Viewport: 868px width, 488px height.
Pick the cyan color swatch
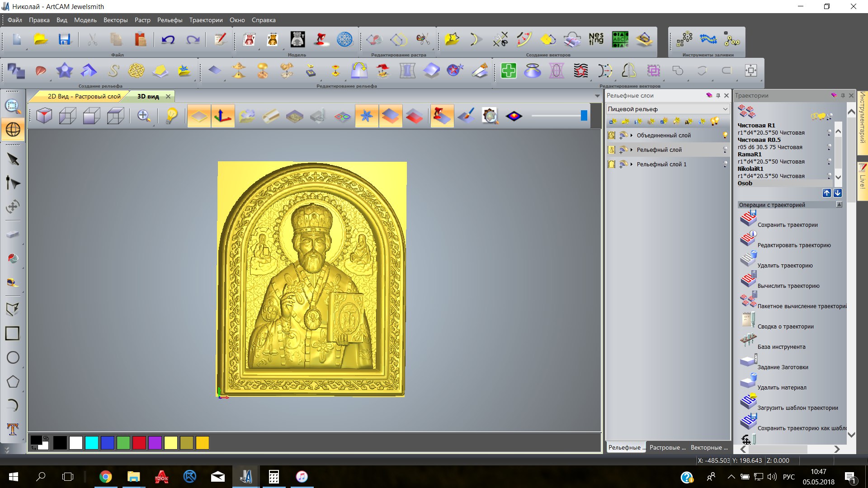(92, 443)
